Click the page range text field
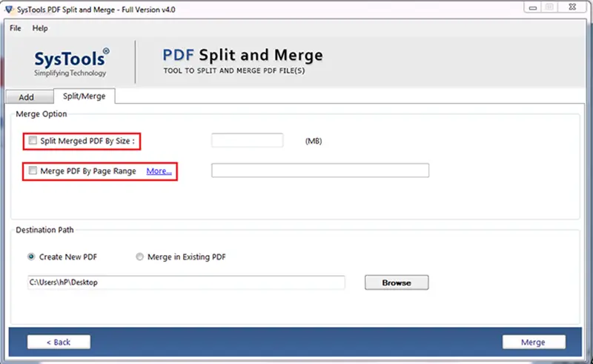 click(320, 171)
